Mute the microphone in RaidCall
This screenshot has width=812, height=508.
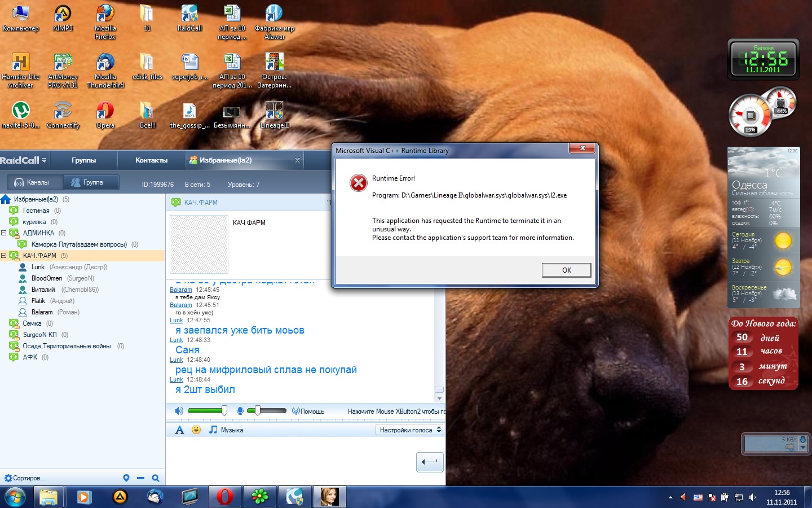[x=240, y=411]
